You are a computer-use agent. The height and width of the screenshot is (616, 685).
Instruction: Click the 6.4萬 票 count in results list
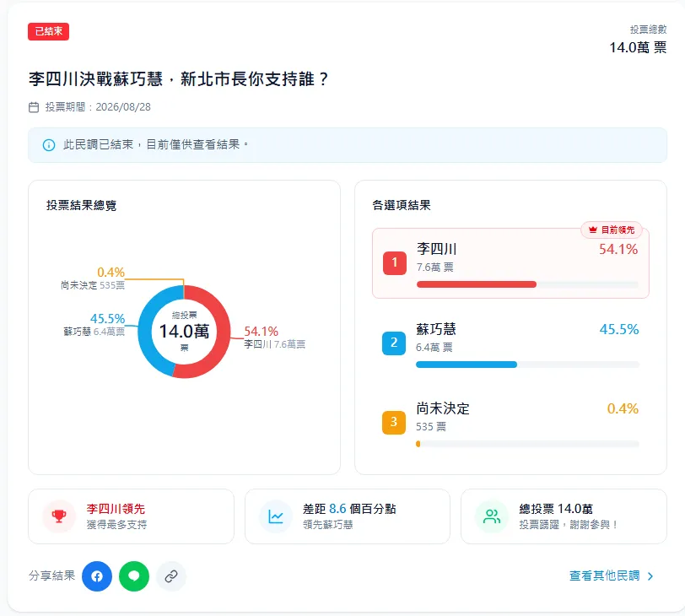point(434,348)
